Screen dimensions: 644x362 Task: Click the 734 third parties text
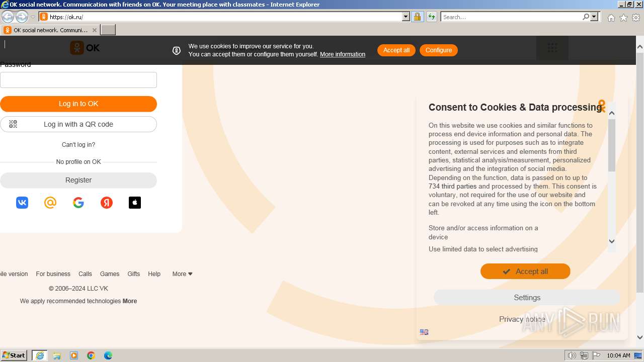tap(452, 186)
